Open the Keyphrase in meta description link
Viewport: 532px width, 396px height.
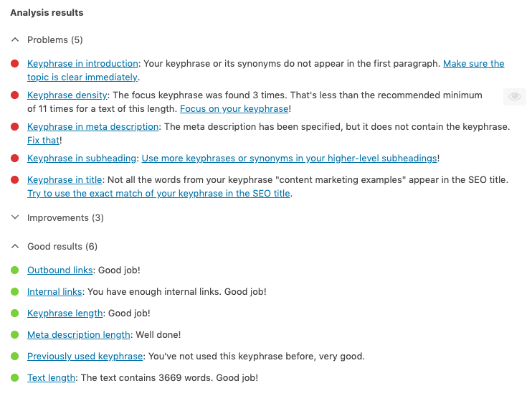pos(92,127)
